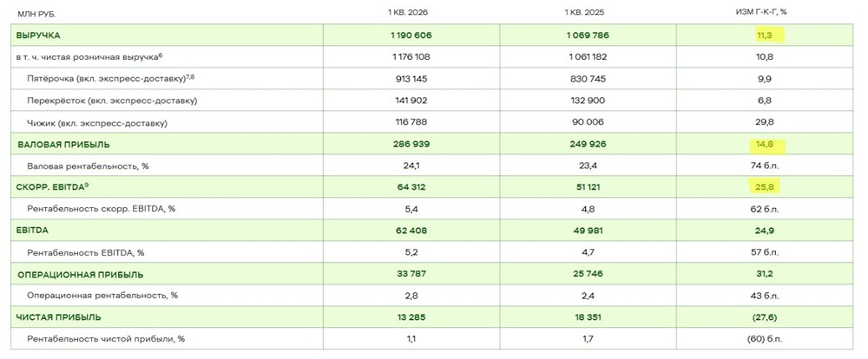The height and width of the screenshot is (359, 868).
Task: Click the ОПЕРАЦИОННАЯ ПРИБЫЛЬ row label
Action: (81, 275)
